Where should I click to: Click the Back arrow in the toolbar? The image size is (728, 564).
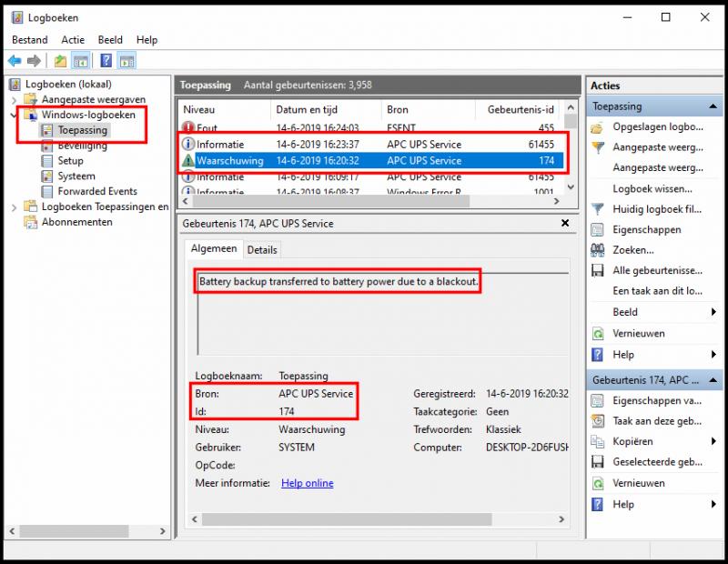[x=15, y=61]
